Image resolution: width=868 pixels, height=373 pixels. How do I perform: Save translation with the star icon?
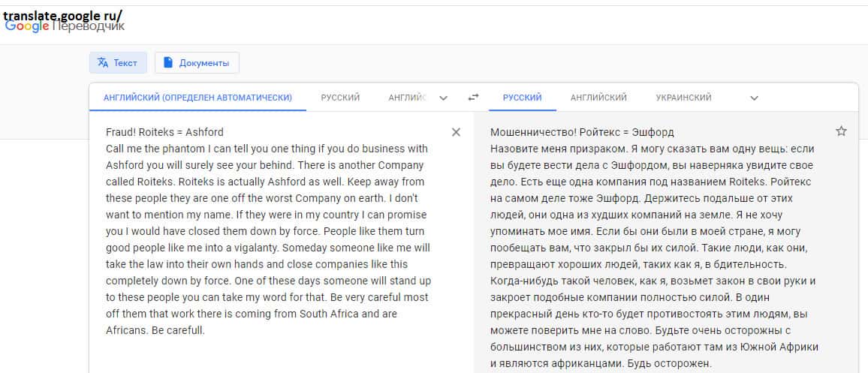[841, 131]
